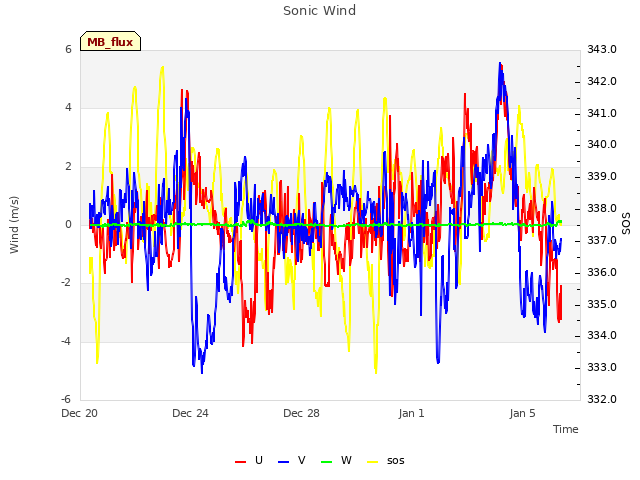Click the 342.0 right-axis value
The height and width of the screenshot is (480, 640).
tap(602, 81)
